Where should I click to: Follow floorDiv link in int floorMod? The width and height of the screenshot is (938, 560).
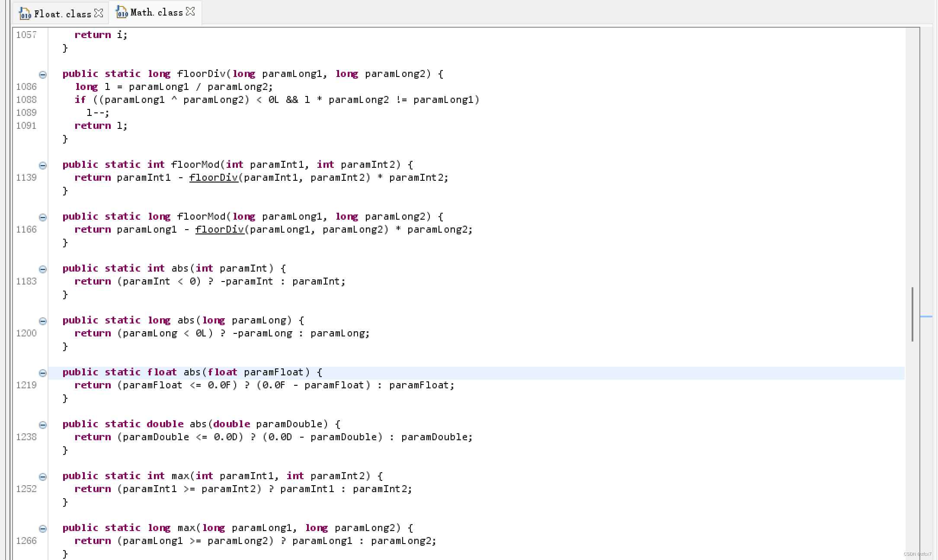click(213, 177)
